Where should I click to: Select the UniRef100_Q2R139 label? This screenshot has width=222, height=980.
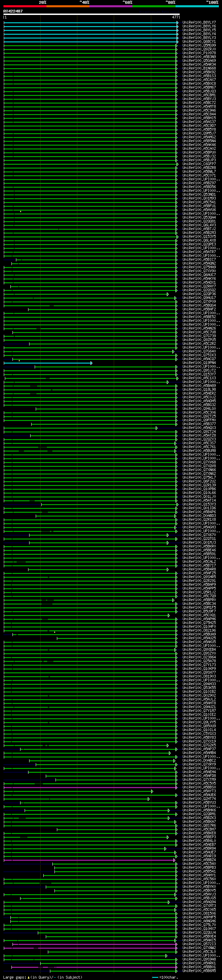(x=199, y=485)
